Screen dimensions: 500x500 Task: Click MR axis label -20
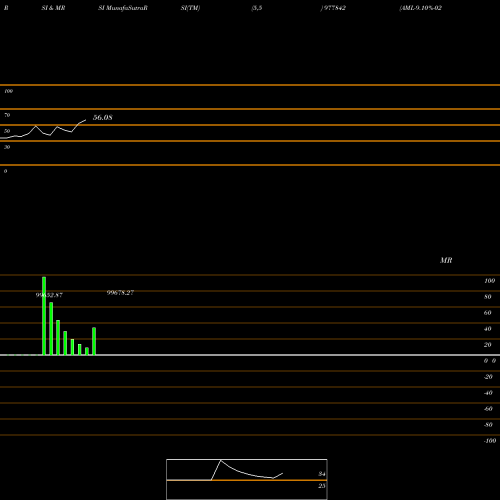488,377
